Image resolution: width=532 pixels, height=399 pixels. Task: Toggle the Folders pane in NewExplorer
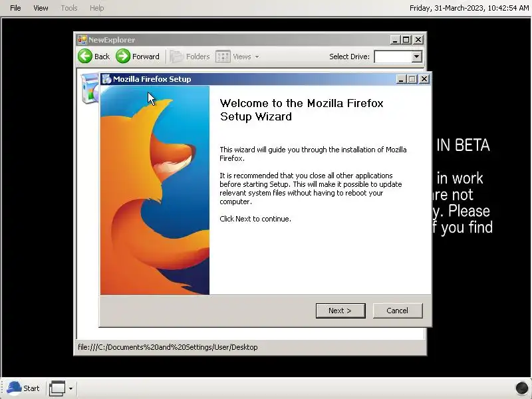tap(190, 57)
